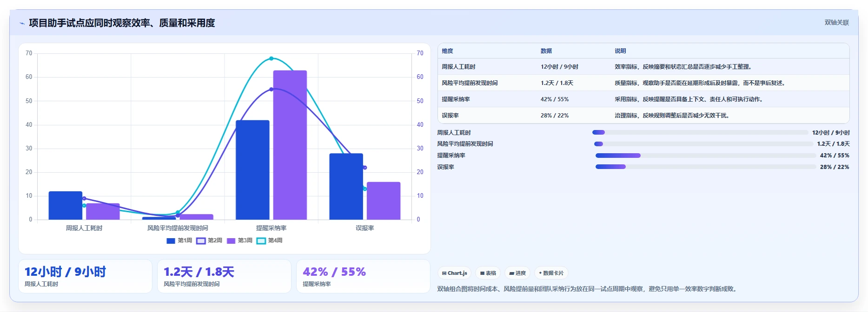Toggle the 第1周 legend entry

(179, 240)
